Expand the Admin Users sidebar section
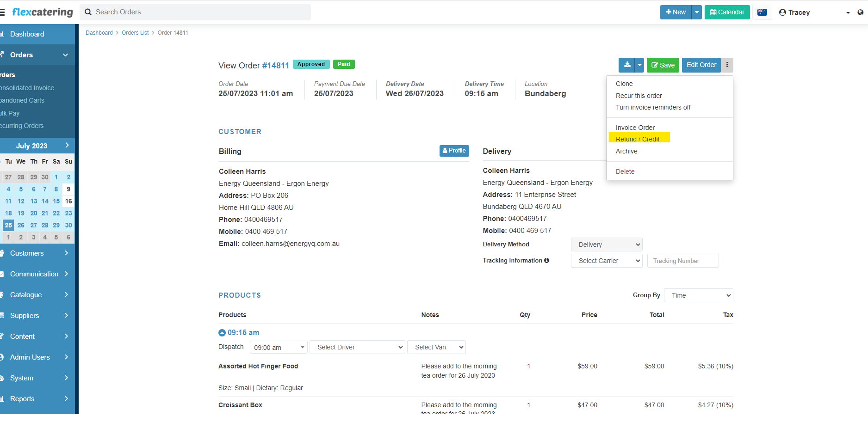Image resolution: width=868 pixels, height=428 pixels. pos(37,357)
